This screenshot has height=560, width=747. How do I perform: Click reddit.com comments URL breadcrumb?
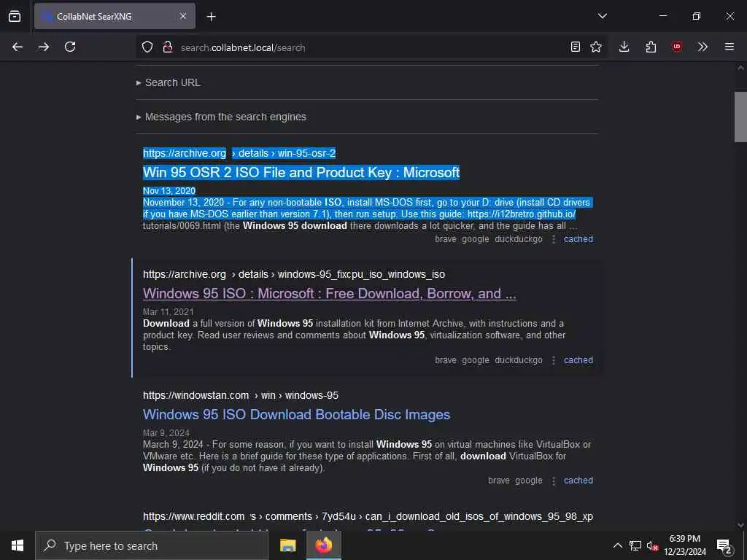pyautogui.click(x=368, y=516)
